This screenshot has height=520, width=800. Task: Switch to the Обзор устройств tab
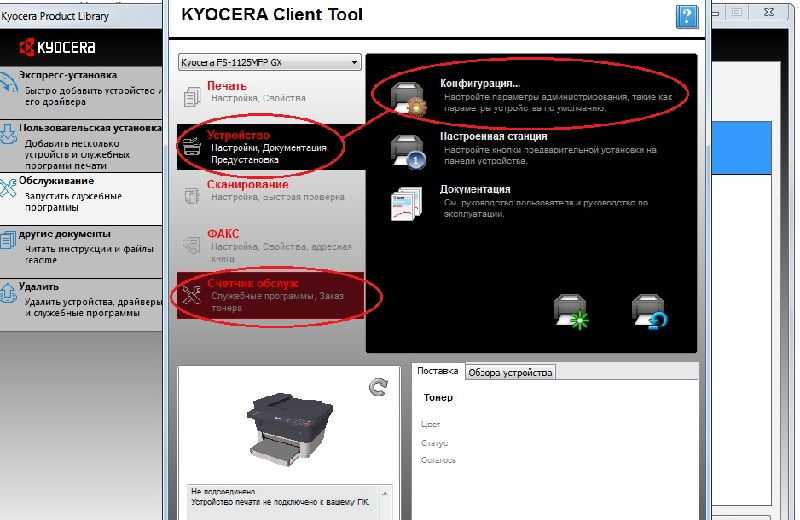coord(510,373)
